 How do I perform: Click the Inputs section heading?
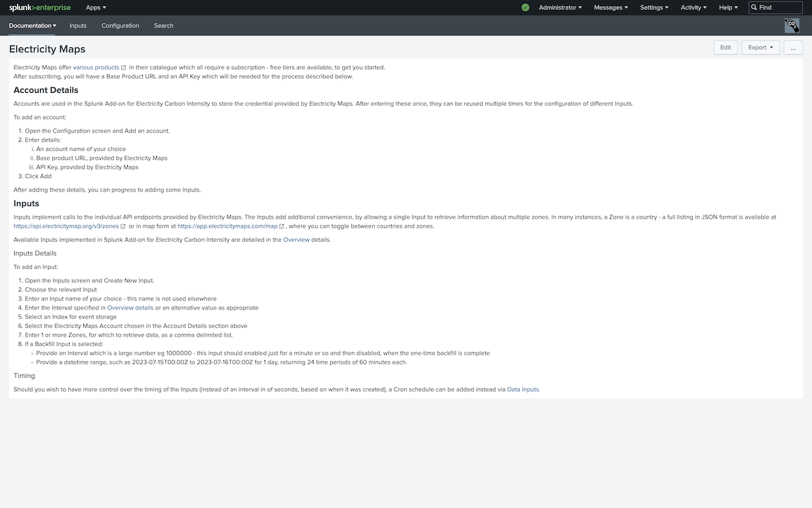click(x=26, y=203)
